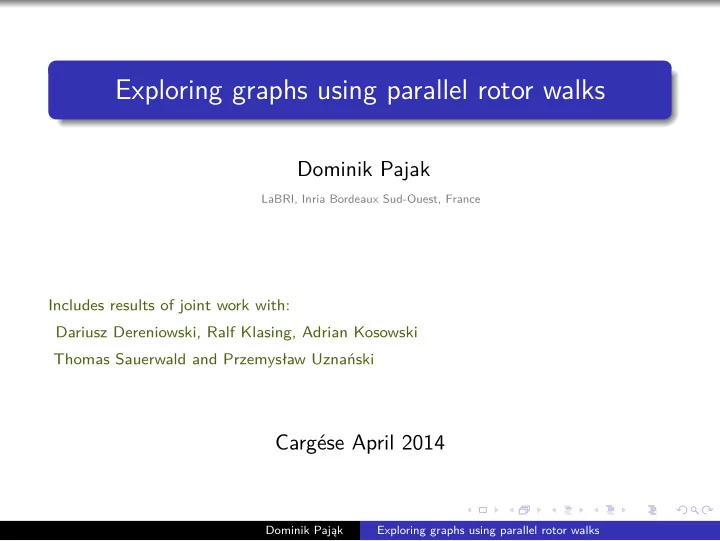The image size is (720, 541).
Task: Click the go-forward curved arrow icon
Action: click(707, 510)
